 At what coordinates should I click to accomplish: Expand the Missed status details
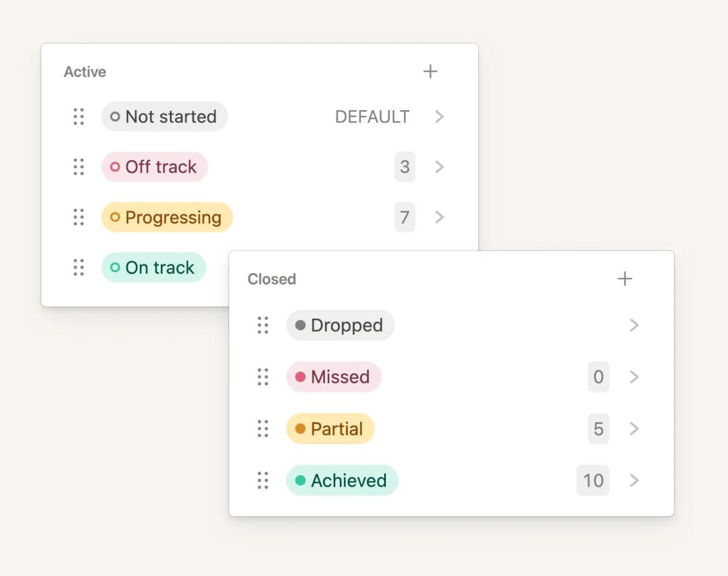[x=634, y=377]
